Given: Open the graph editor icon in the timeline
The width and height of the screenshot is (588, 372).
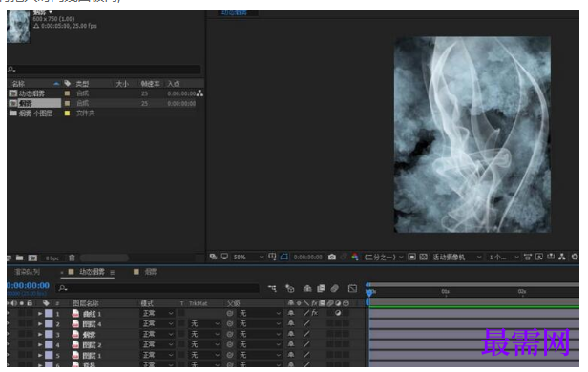Looking at the screenshot, I should pyautogui.click(x=352, y=288).
